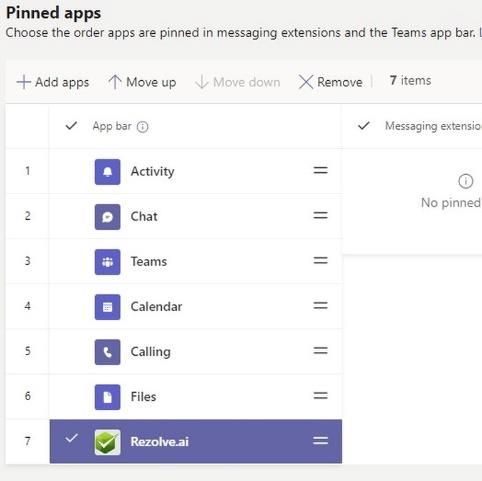482x481 pixels.
Task: Select the Files row in the list
Action: pyautogui.click(x=196, y=397)
